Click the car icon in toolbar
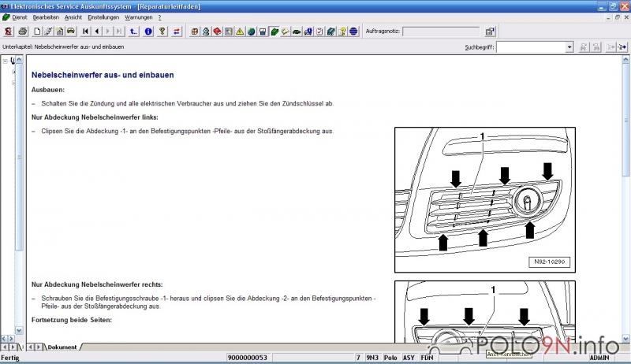This screenshot has width=631, height=364. pyautogui.click(x=71, y=32)
